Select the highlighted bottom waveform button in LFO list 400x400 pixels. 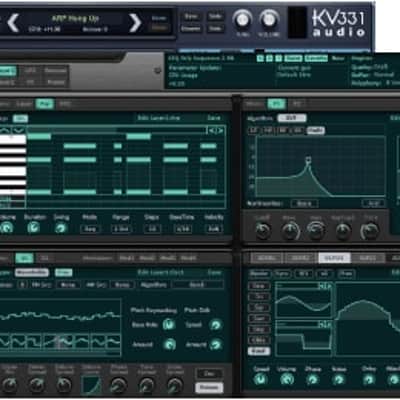259,351
